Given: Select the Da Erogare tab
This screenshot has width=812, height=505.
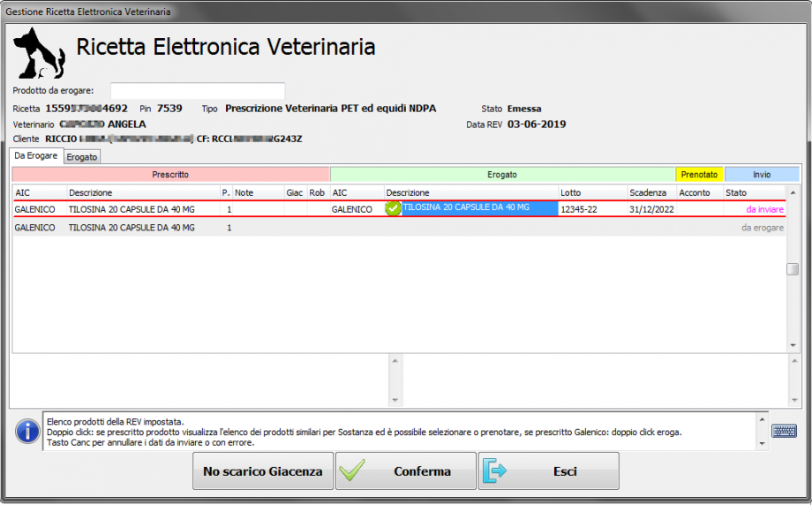Looking at the screenshot, I should point(36,155).
